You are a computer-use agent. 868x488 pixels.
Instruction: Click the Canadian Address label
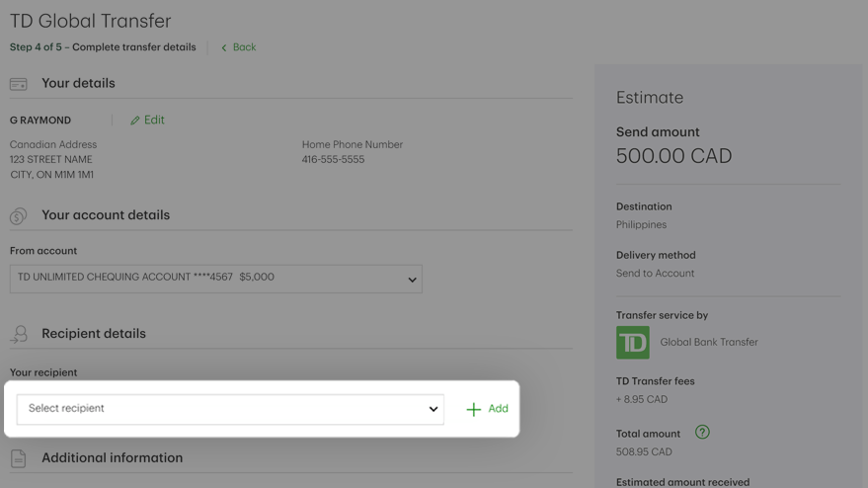(53, 144)
